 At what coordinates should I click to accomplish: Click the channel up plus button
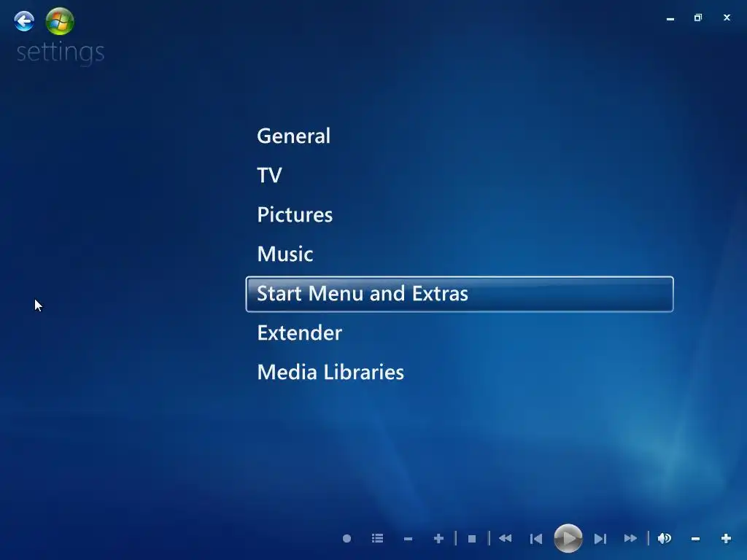tap(438, 539)
